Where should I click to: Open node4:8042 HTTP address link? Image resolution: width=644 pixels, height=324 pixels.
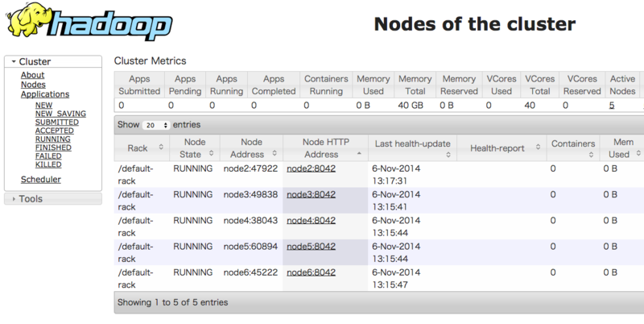pyautogui.click(x=311, y=220)
